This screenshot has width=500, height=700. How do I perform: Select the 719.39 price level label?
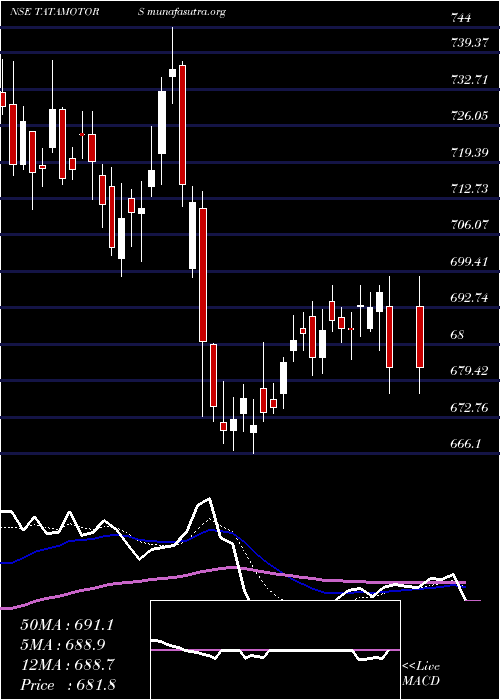469,153
